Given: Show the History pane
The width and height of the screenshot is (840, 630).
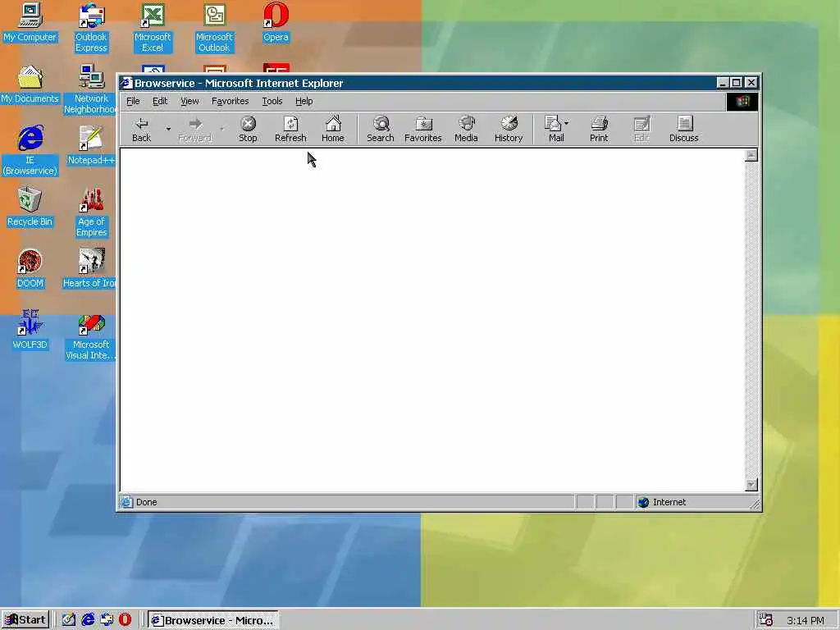Looking at the screenshot, I should [x=509, y=129].
